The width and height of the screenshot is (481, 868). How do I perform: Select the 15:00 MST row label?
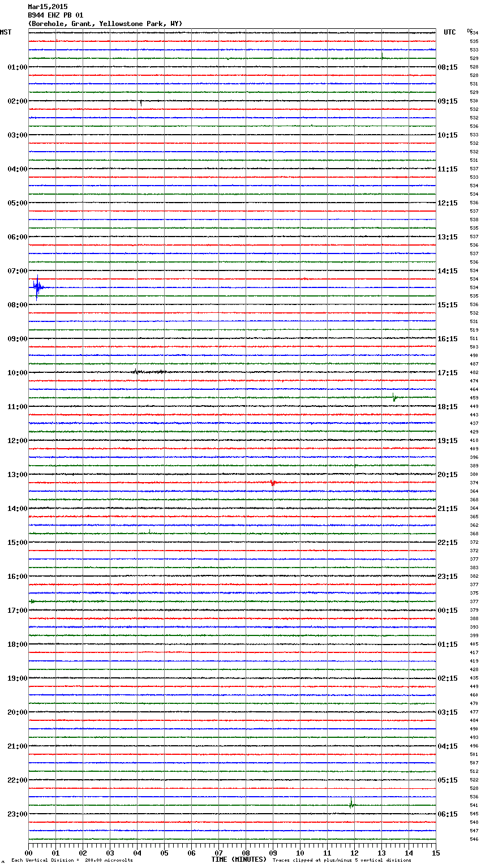tap(18, 543)
